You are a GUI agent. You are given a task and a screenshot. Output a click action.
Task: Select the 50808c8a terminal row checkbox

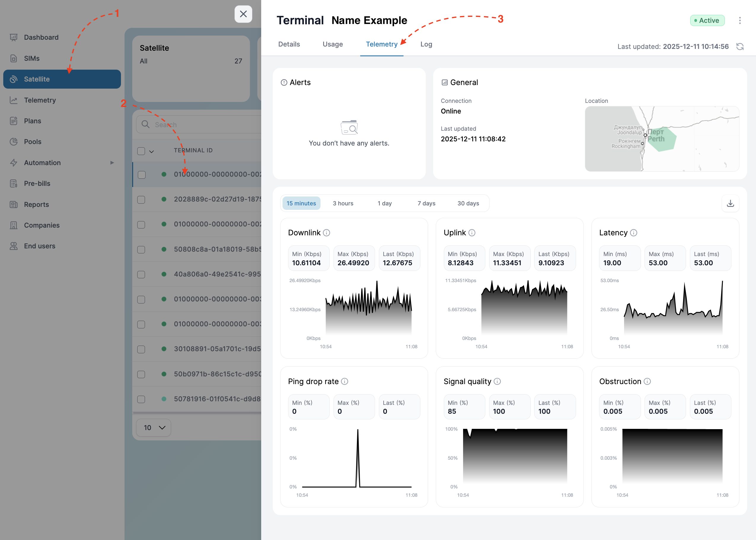(x=141, y=249)
